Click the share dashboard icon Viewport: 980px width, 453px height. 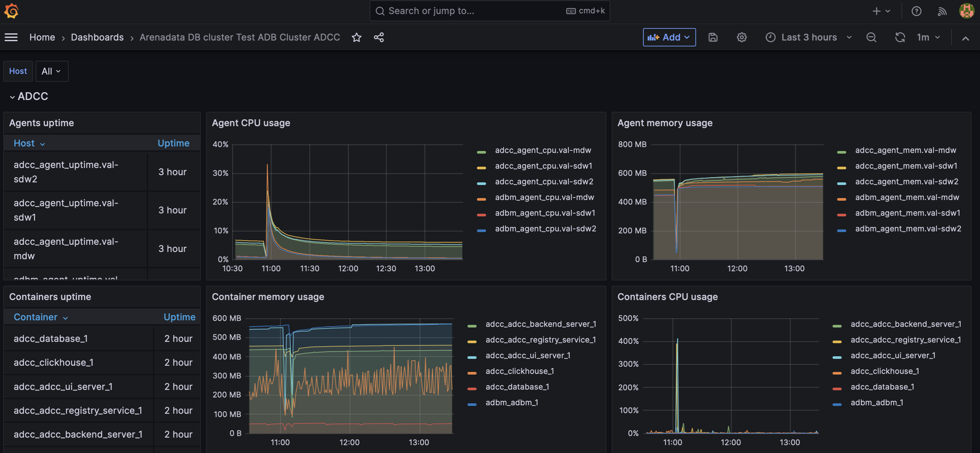379,37
